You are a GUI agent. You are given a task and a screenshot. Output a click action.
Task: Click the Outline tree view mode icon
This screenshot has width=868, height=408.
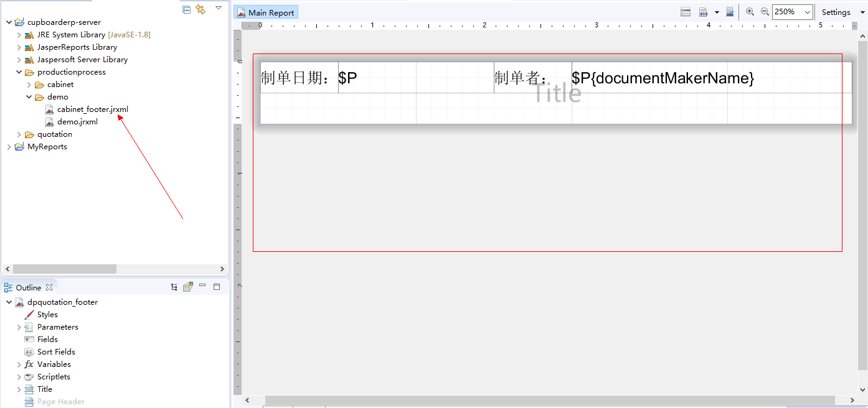point(174,287)
